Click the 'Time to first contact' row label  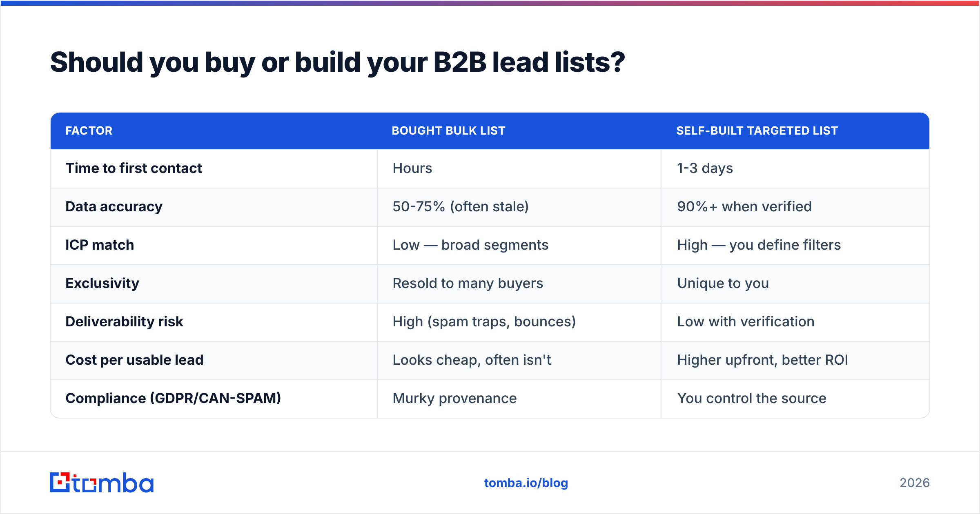tap(134, 168)
